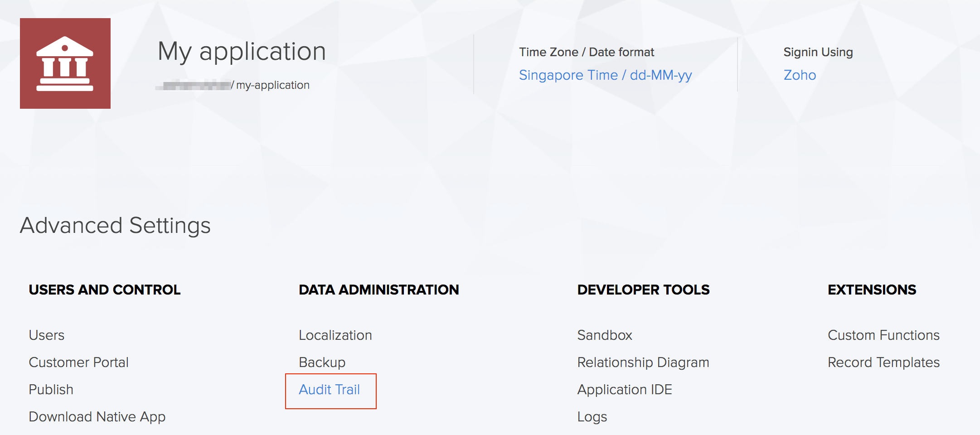This screenshot has height=435, width=980.
Task: Open Application IDE
Action: coord(624,389)
